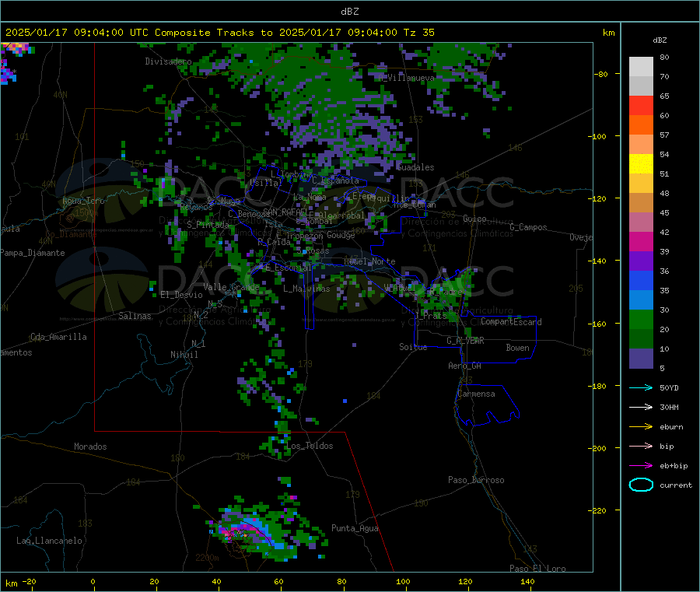Click the 35 dBZ blue legend swatch
The height and width of the screenshot is (592, 700).
pos(641,280)
